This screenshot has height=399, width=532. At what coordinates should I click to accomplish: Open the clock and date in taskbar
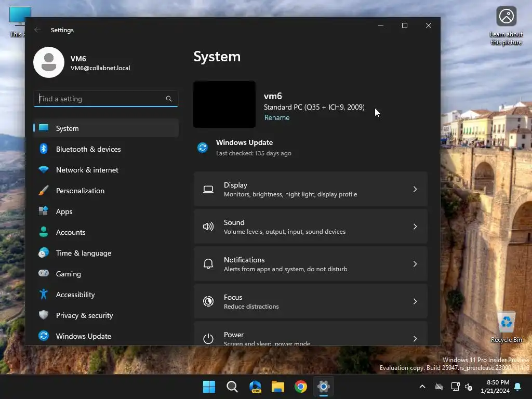(495, 387)
